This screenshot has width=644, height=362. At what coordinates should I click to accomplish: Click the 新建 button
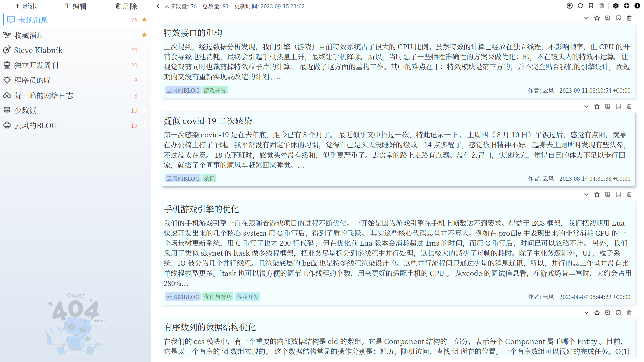tap(25, 6)
